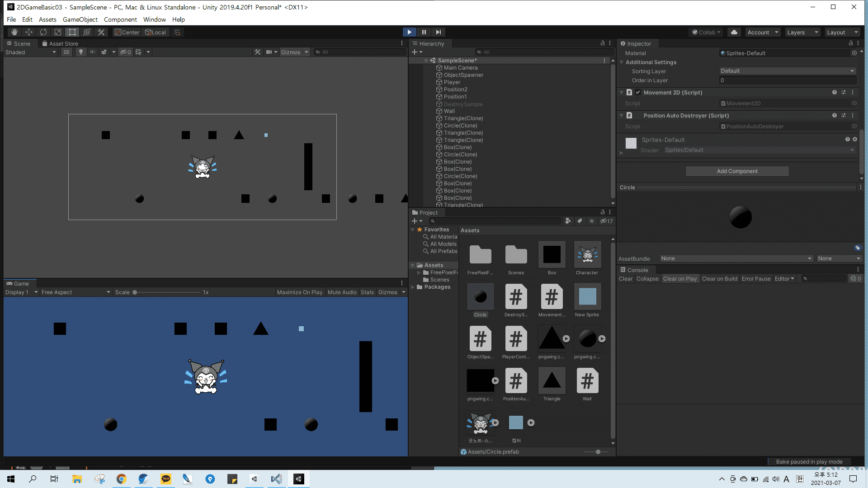The image size is (868, 488).
Task: Click the Add Component button
Action: point(737,171)
